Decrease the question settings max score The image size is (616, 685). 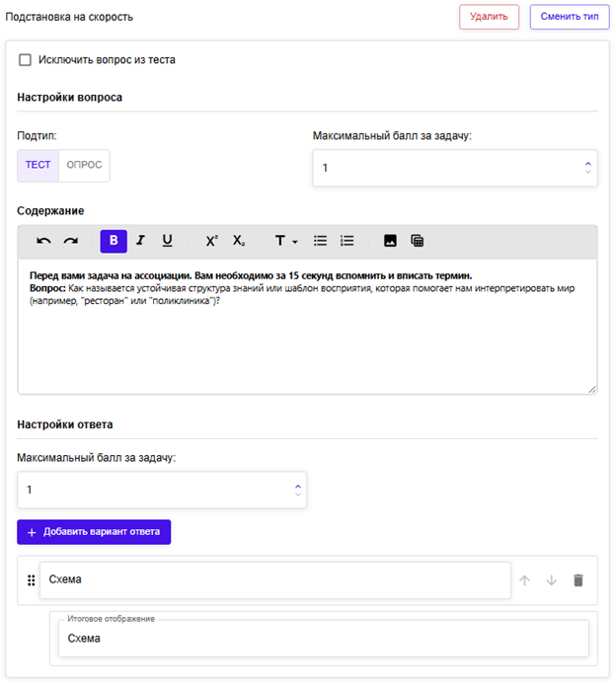click(x=588, y=172)
